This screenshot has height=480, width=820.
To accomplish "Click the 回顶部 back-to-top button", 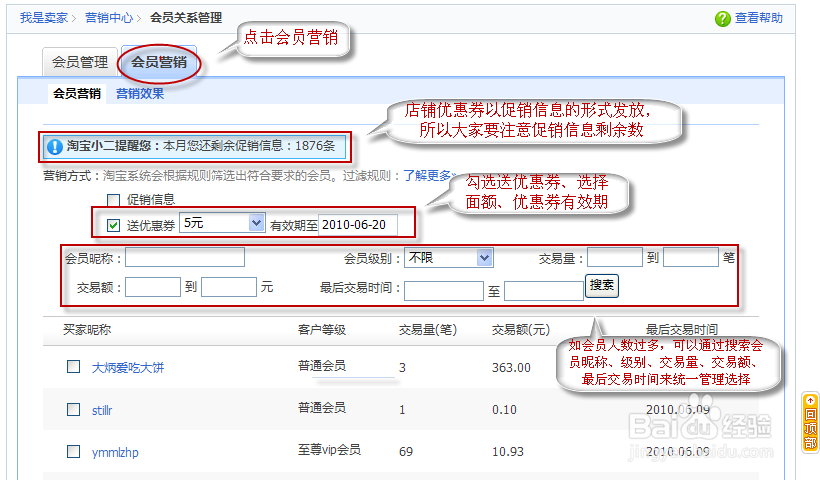I will click(810, 422).
